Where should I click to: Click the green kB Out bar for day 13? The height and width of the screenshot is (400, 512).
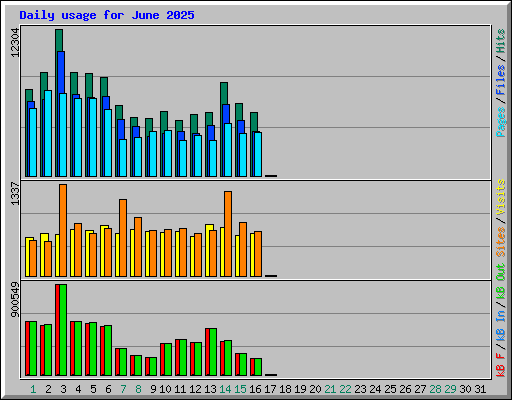pyautogui.click(x=213, y=352)
